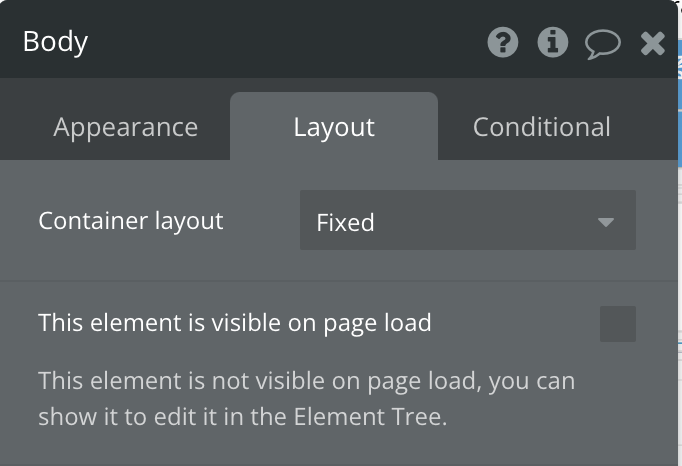Open the speech bubble comments
This screenshot has width=682, height=466.
coord(603,44)
